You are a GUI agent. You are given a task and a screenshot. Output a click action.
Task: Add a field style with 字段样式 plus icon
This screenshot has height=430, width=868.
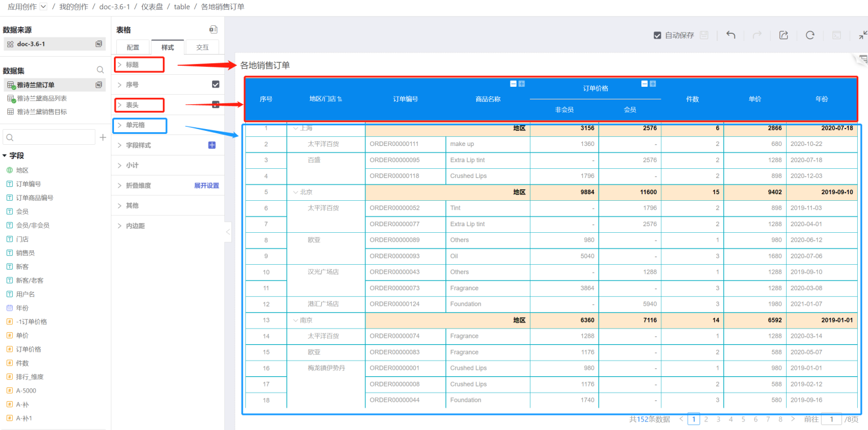[212, 145]
